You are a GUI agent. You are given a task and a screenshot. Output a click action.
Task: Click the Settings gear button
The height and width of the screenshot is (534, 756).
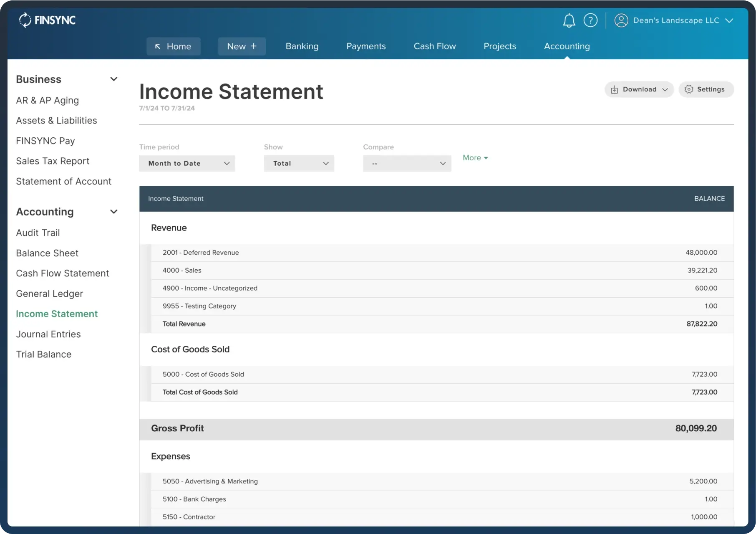click(706, 89)
